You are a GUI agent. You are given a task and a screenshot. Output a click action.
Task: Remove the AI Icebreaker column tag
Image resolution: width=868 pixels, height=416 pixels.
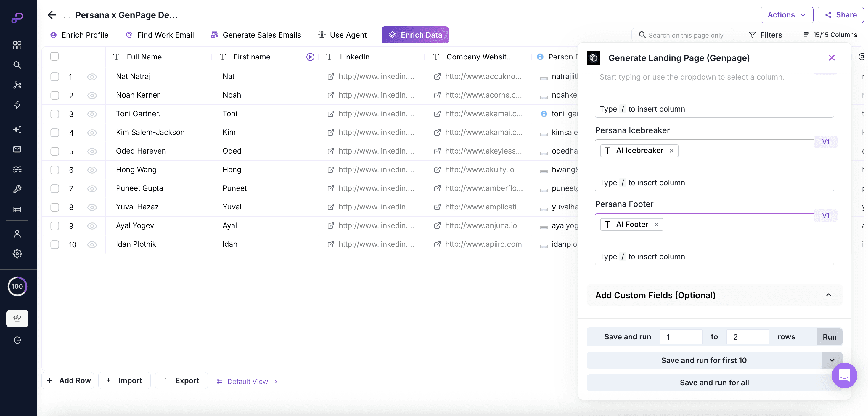point(671,151)
